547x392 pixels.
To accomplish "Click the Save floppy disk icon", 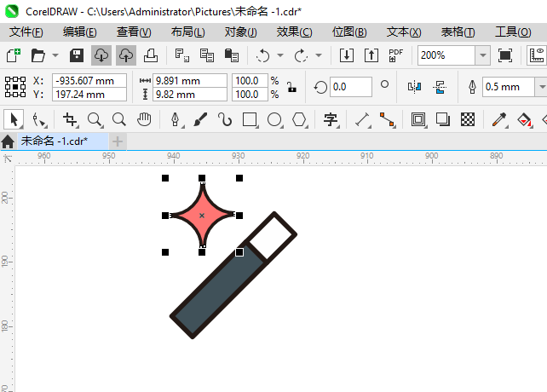I will [x=77, y=55].
